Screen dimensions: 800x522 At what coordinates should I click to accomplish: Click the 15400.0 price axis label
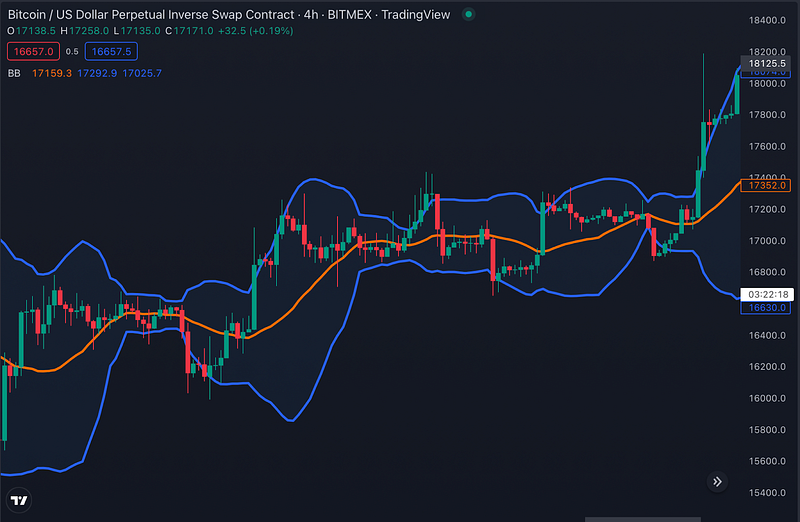[x=767, y=493]
